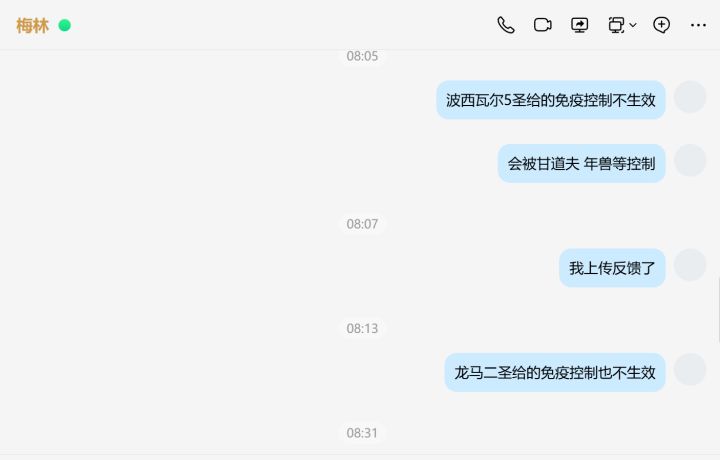Screen dimensions: 720x460
Task: Start a voice call with 梅林
Action: (x=506, y=25)
